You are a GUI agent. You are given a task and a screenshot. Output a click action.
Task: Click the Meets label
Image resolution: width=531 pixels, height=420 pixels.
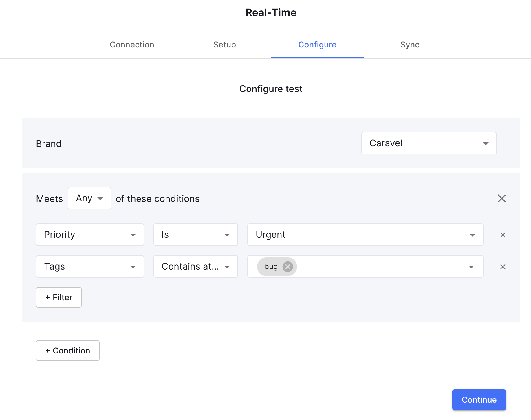(50, 199)
